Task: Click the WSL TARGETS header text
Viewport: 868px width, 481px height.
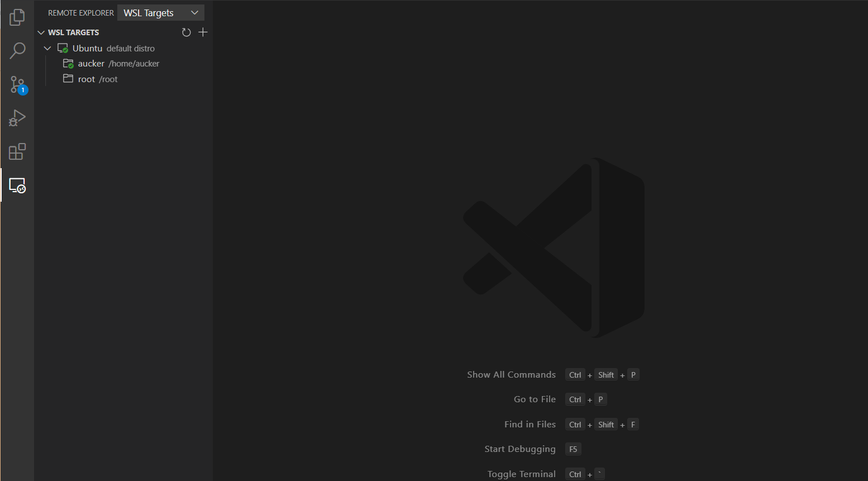Action: [74, 32]
